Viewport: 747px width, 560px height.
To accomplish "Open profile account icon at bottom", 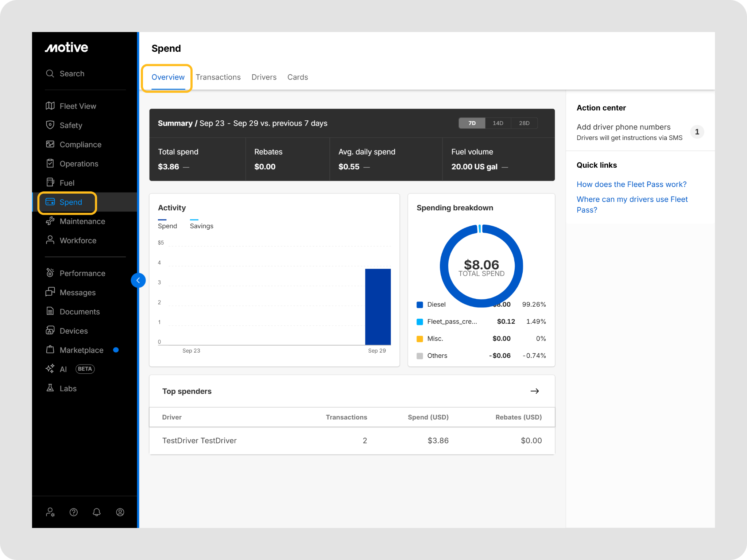I will 120,512.
